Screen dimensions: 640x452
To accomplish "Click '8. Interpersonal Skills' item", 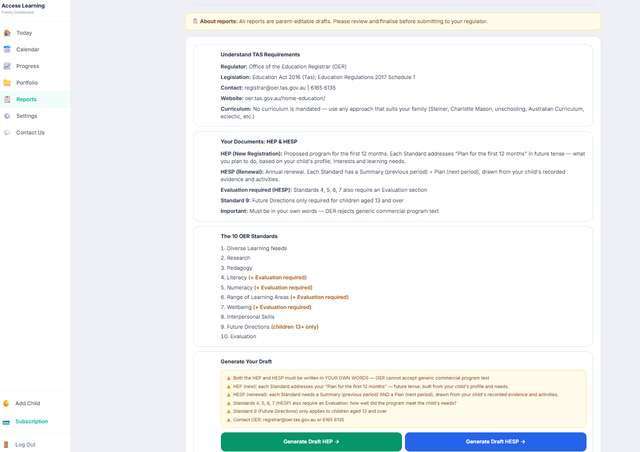I will pos(247,317).
